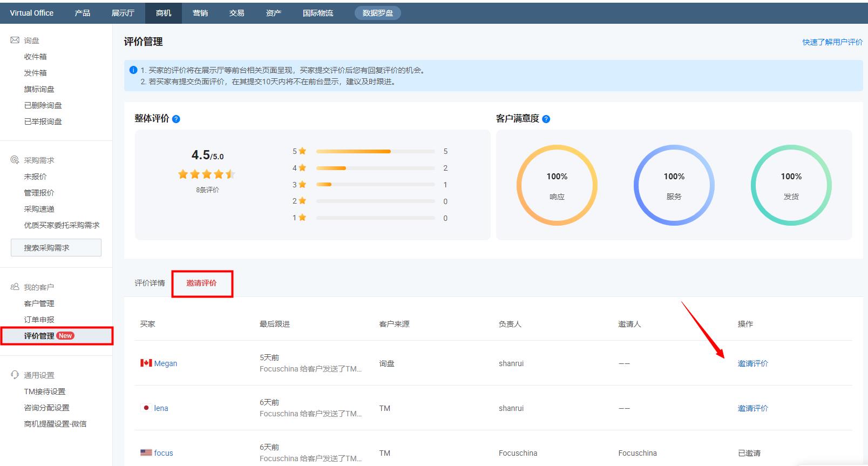868x466 pixels.
Task: Open 未报价 in sidebar
Action: tap(35, 177)
